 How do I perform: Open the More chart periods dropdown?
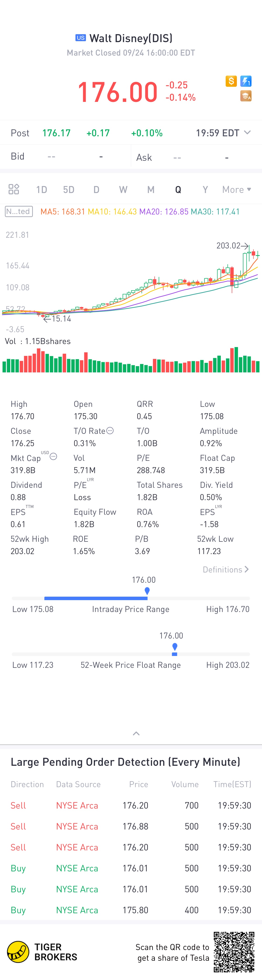pos(236,189)
